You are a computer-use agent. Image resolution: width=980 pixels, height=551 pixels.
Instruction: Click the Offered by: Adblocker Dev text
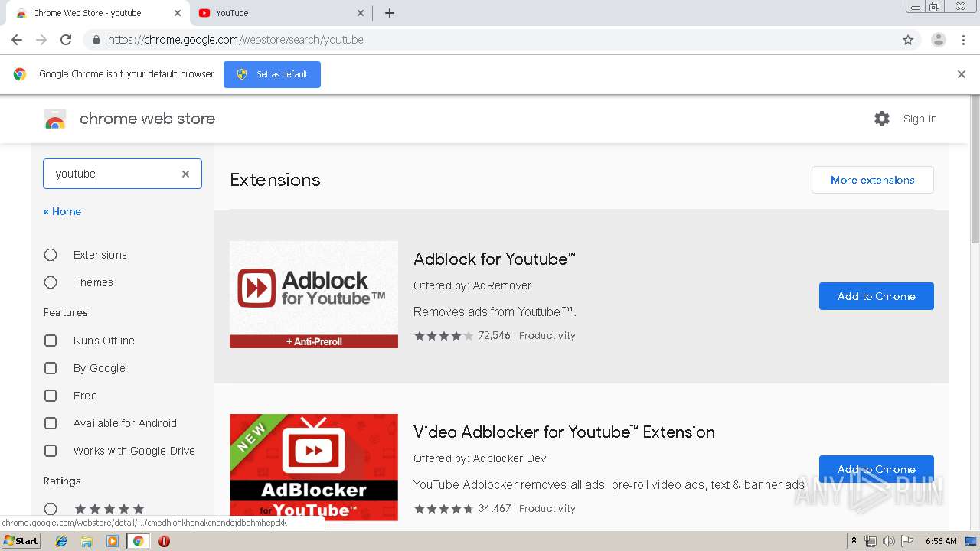pyautogui.click(x=480, y=458)
